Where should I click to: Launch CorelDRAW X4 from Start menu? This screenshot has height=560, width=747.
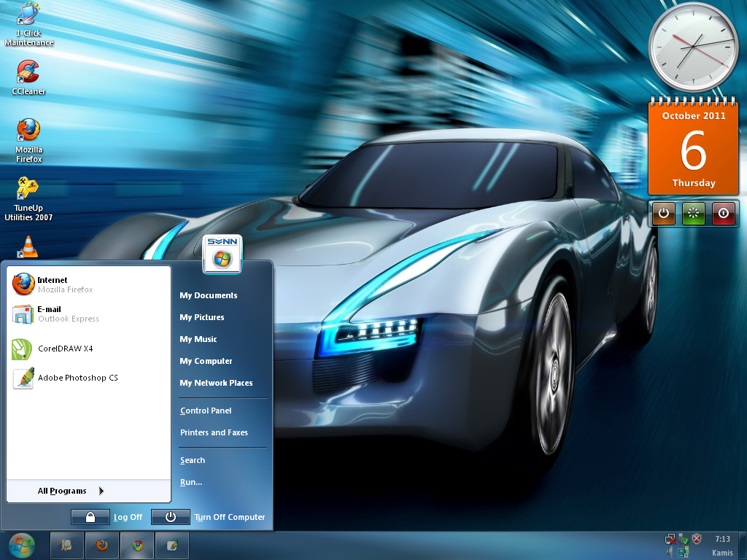(88, 349)
